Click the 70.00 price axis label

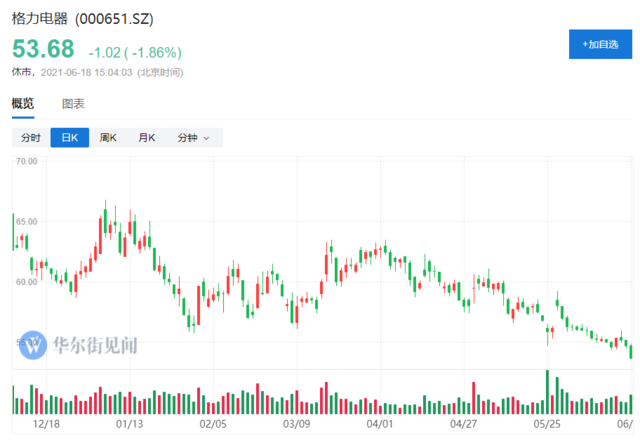(x=26, y=160)
